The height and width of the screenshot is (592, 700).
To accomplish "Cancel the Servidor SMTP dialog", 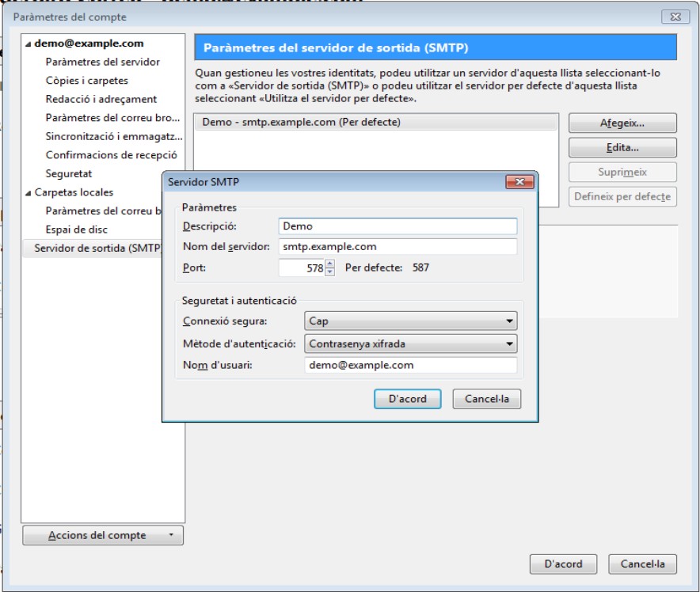I will [x=487, y=399].
